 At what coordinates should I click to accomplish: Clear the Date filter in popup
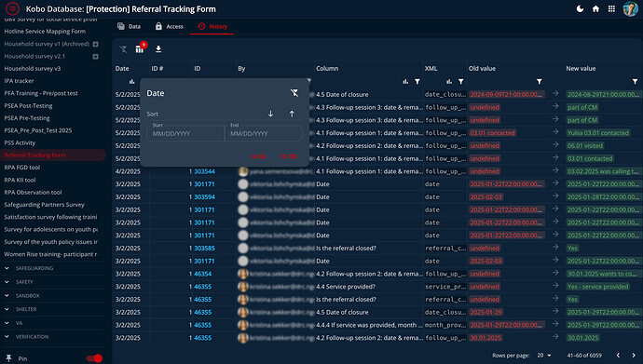coord(294,93)
